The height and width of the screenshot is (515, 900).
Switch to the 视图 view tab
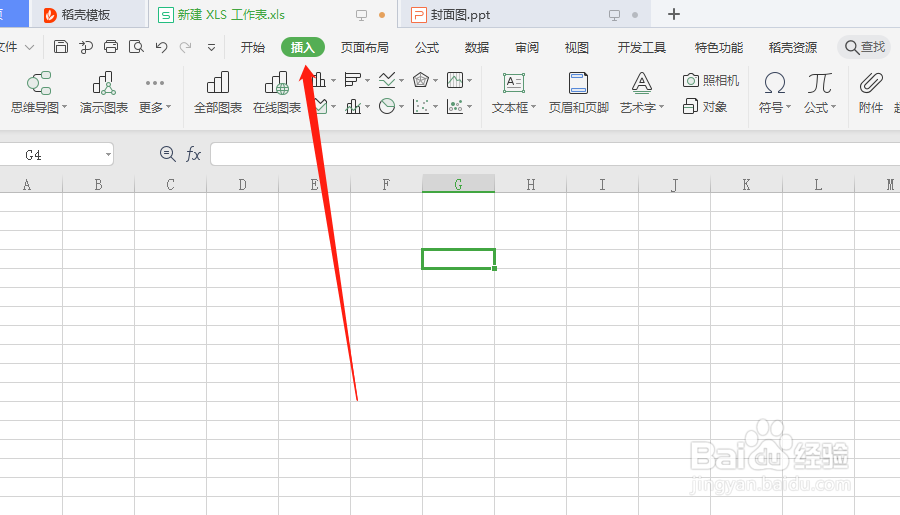point(577,47)
